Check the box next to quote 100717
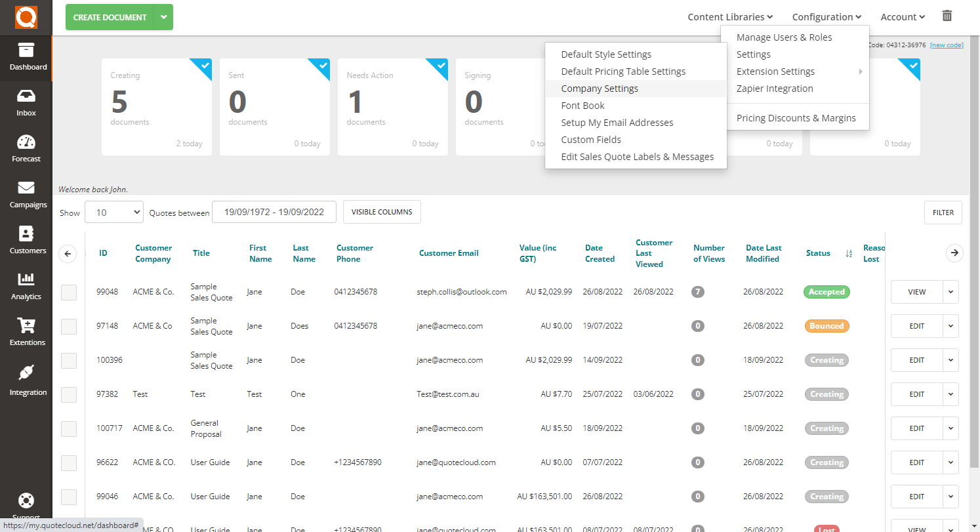 click(x=68, y=428)
